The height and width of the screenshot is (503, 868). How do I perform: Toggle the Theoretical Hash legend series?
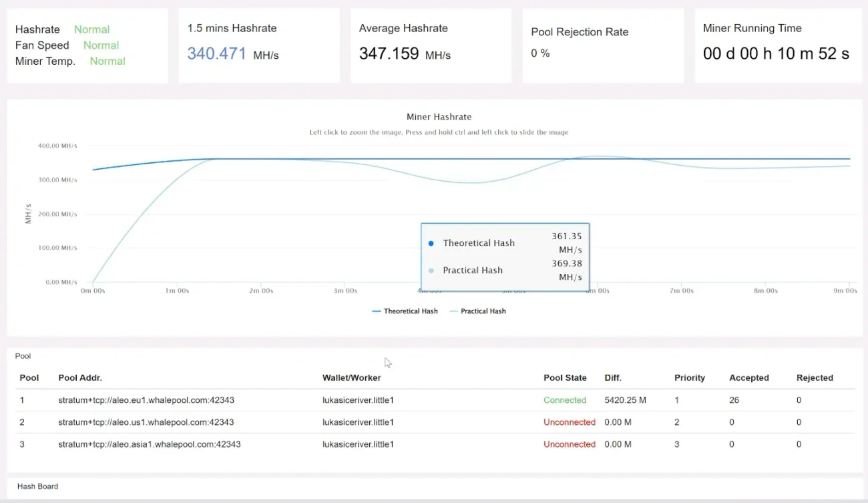coord(405,311)
